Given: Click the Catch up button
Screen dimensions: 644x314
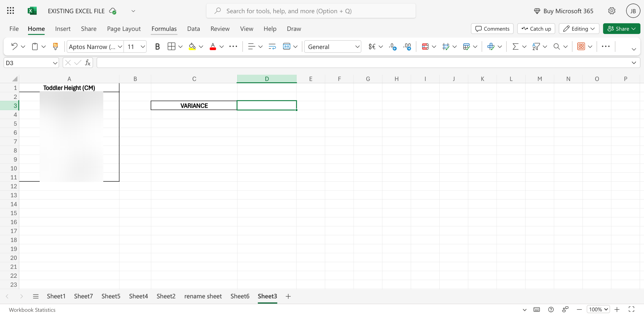Looking at the screenshot, I should click(x=536, y=29).
